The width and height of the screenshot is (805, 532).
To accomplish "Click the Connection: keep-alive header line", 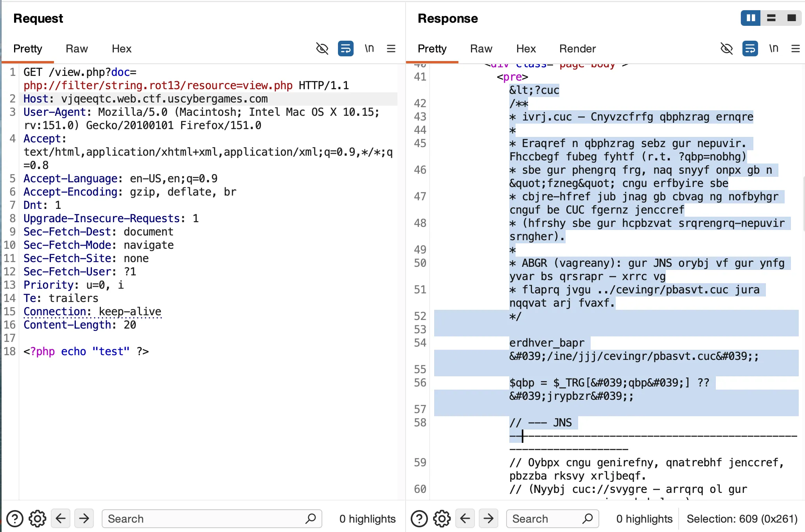I will (x=92, y=312).
